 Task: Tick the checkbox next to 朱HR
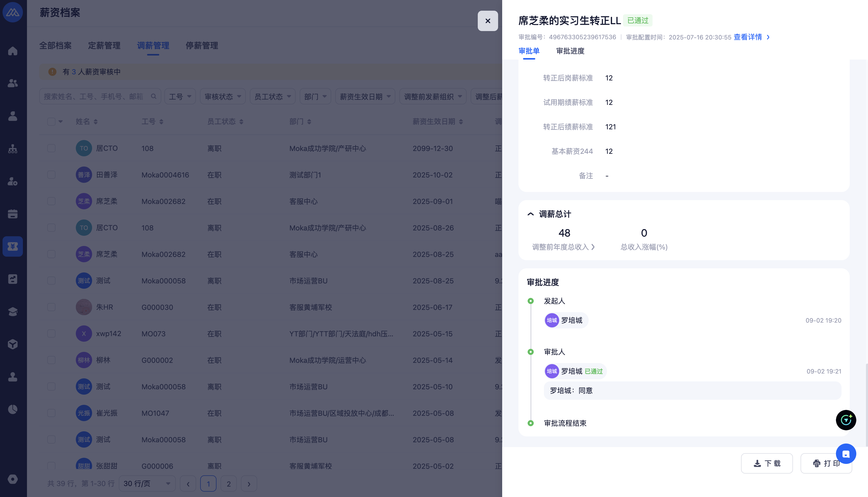click(51, 307)
